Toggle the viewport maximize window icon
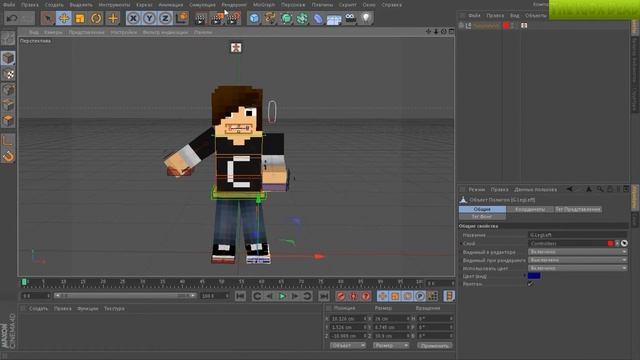This screenshot has width=640, height=360. pyautogui.click(x=451, y=31)
